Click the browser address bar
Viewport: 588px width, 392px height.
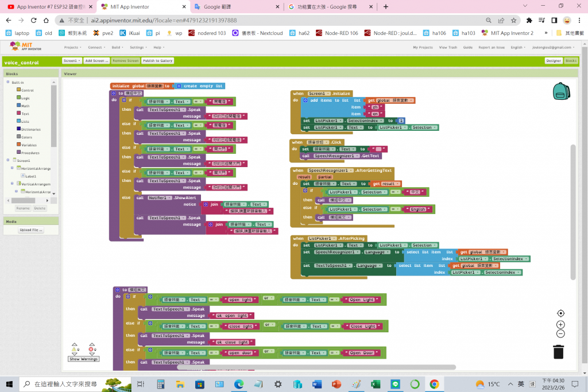(285, 20)
